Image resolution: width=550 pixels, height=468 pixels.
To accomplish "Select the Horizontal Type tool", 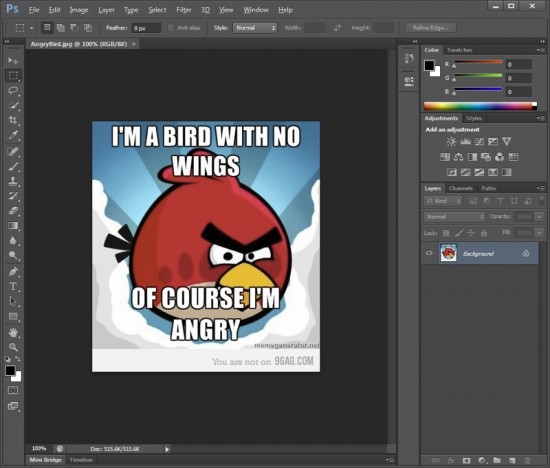I will click(13, 286).
